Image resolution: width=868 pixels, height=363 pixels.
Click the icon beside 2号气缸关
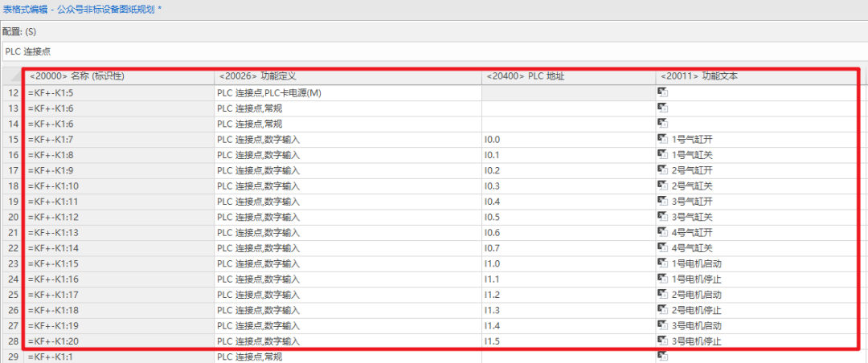pyautogui.click(x=662, y=186)
